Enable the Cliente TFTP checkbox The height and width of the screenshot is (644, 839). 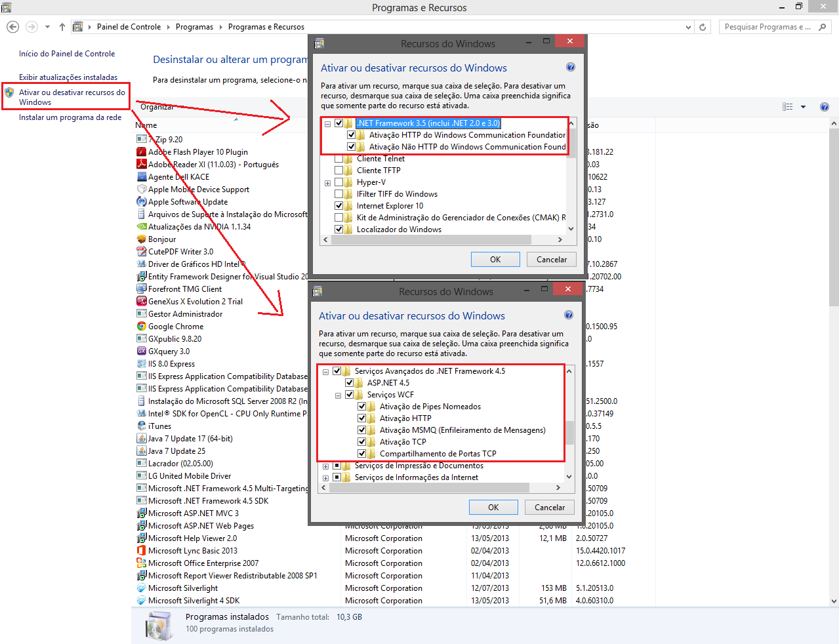click(339, 171)
